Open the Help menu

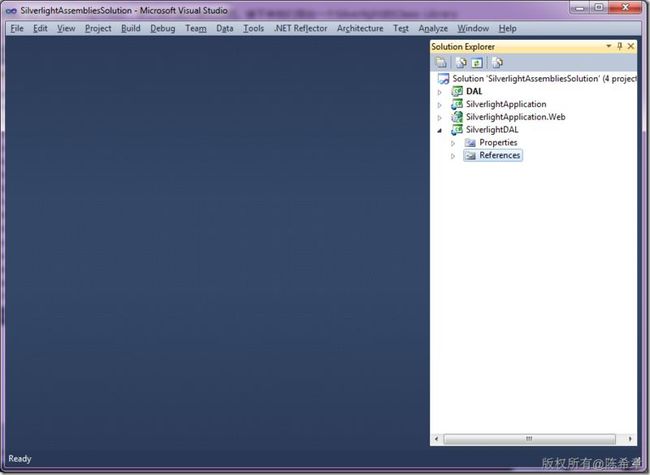[507, 28]
